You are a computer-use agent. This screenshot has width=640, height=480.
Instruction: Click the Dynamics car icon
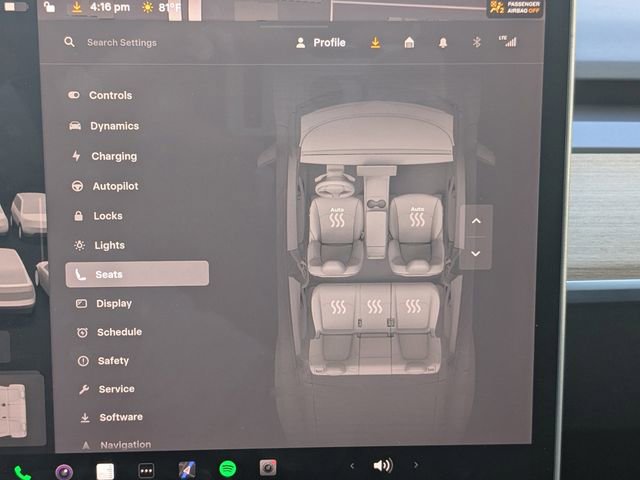(75, 126)
